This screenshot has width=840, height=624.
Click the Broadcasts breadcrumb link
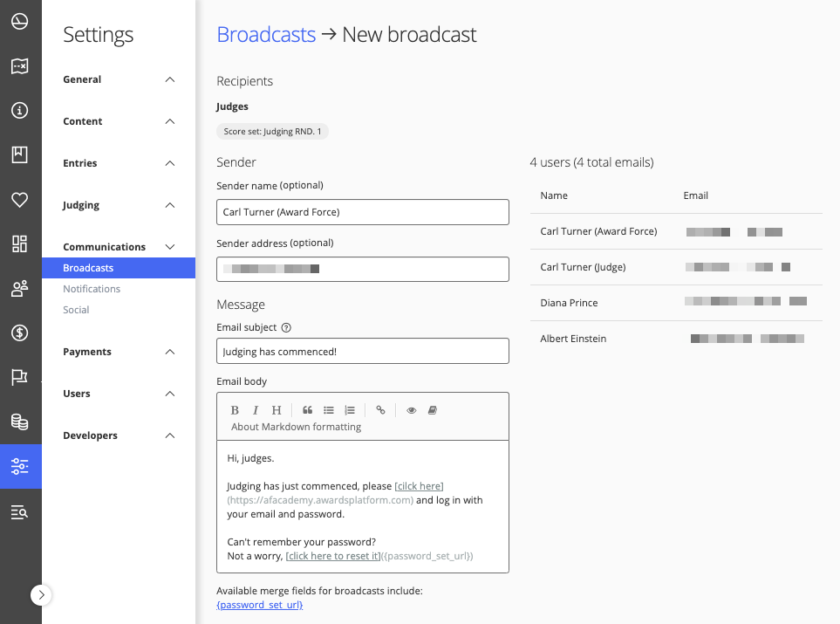pyautogui.click(x=266, y=35)
